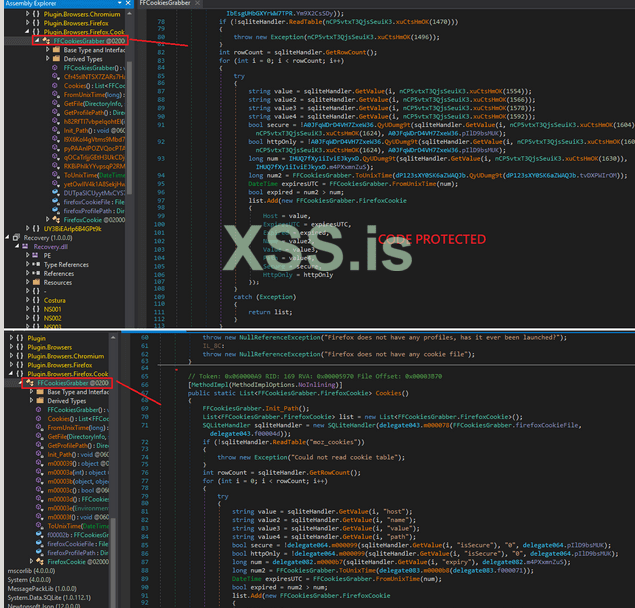Image resolution: width=635 pixels, height=608 pixels.
Task: Click "Firefox does not have any cookie file" text
Action: coord(398,354)
